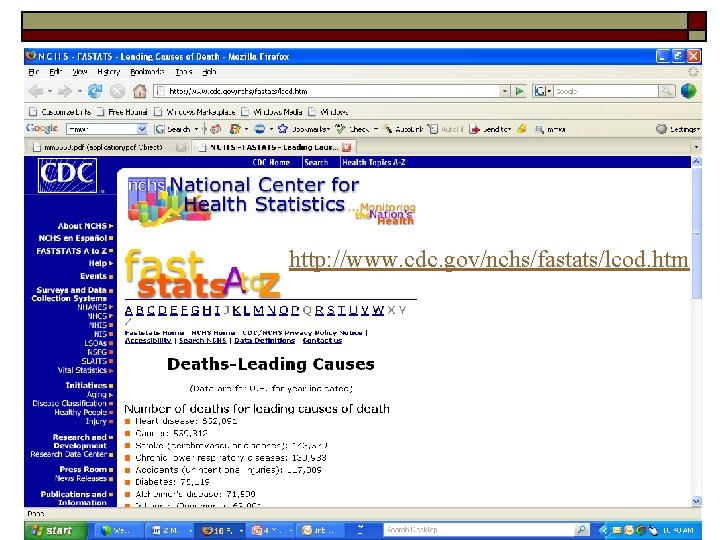Screen dimensions: 720x540
Task: Click the desktop search magnifier in taskbar
Action: tap(581, 530)
